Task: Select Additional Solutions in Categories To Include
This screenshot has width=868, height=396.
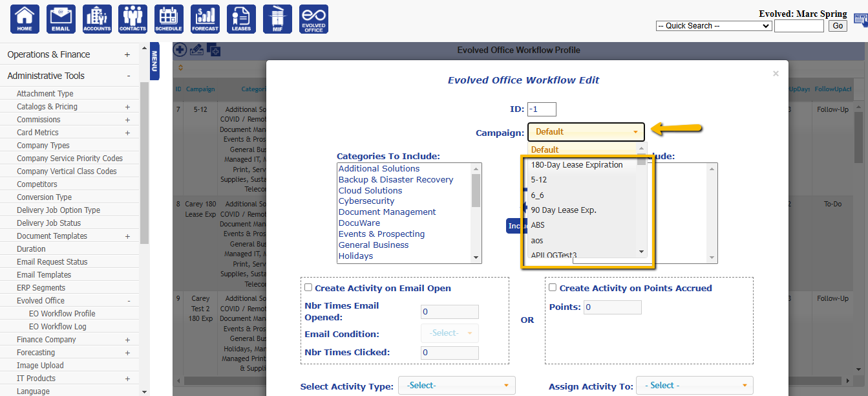Action: pyautogui.click(x=405, y=168)
